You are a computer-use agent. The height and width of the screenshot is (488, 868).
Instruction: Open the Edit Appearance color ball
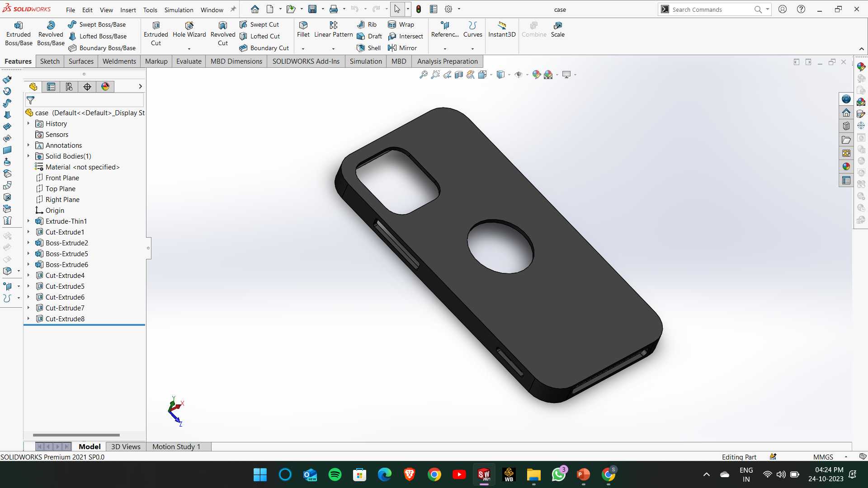click(537, 75)
